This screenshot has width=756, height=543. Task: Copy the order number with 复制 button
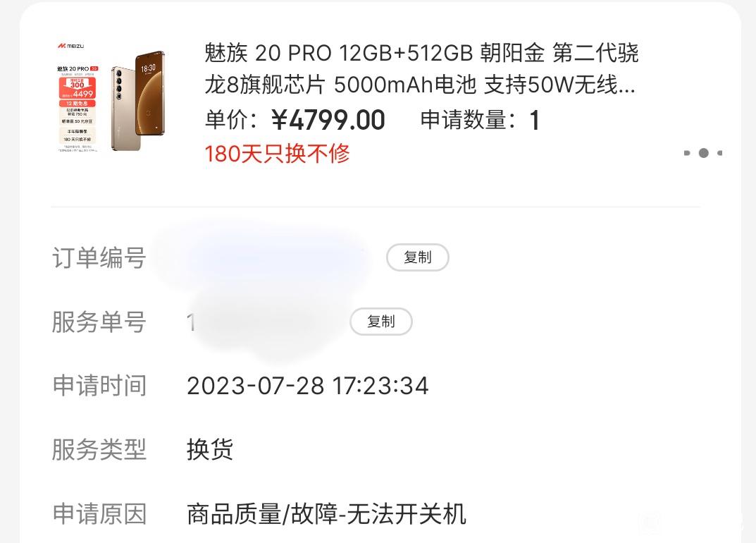pyautogui.click(x=418, y=257)
